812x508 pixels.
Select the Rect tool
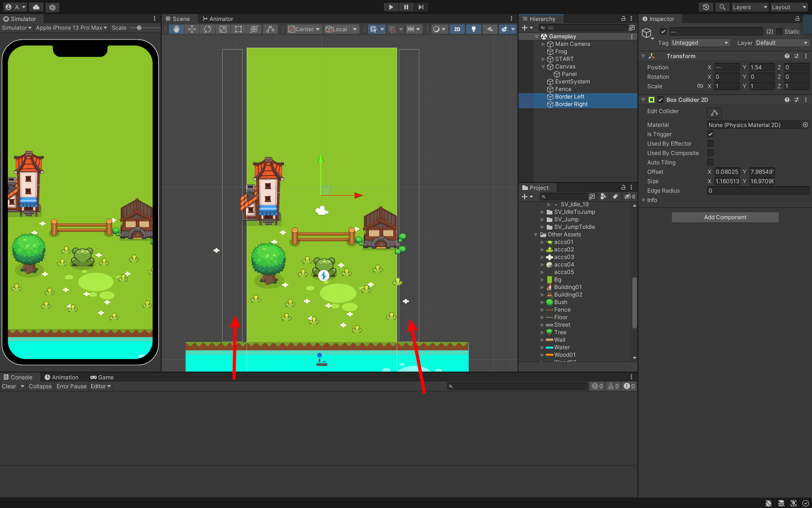coord(238,29)
